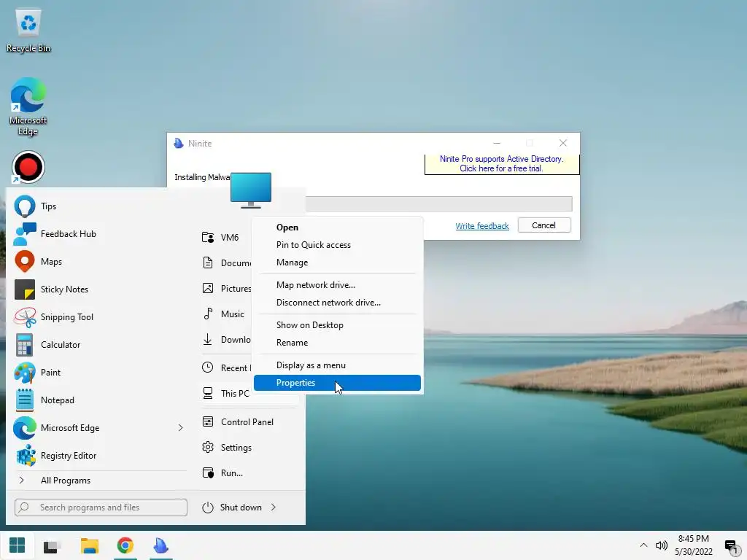The image size is (747, 560).
Task: Open the Maps app icon
Action: [24, 262]
